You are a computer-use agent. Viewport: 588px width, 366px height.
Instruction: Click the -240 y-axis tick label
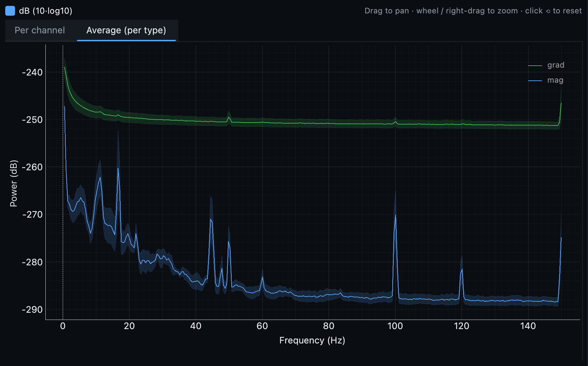pyautogui.click(x=32, y=72)
